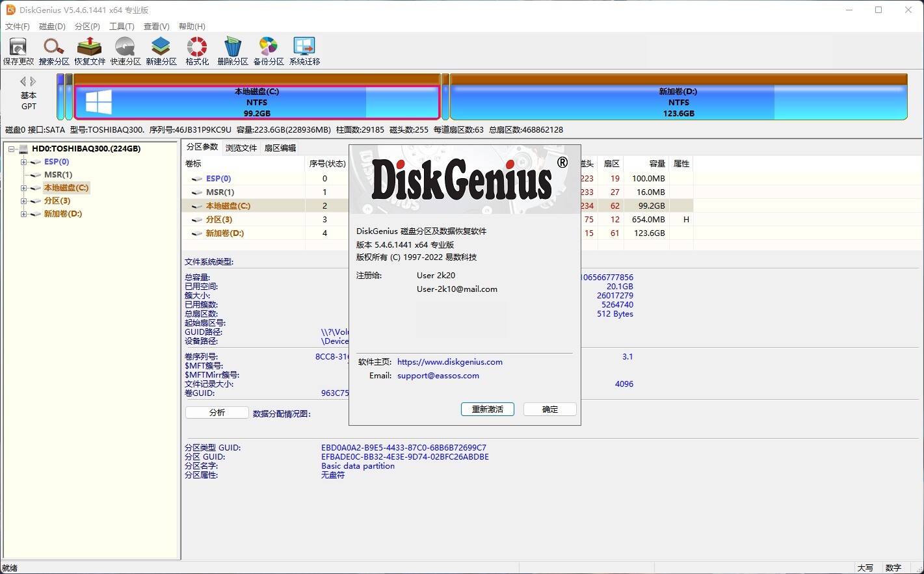Click the User-2k10@mail.com registration text
This screenshot has height=574, width=924.
(x=457, y=289)
